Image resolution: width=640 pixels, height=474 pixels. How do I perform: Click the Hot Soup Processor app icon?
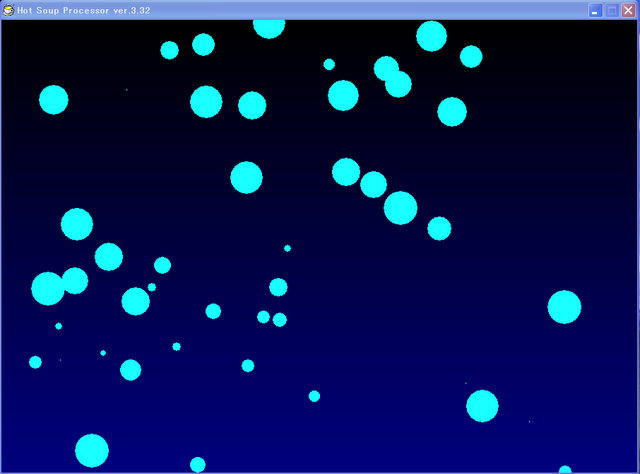8,11
